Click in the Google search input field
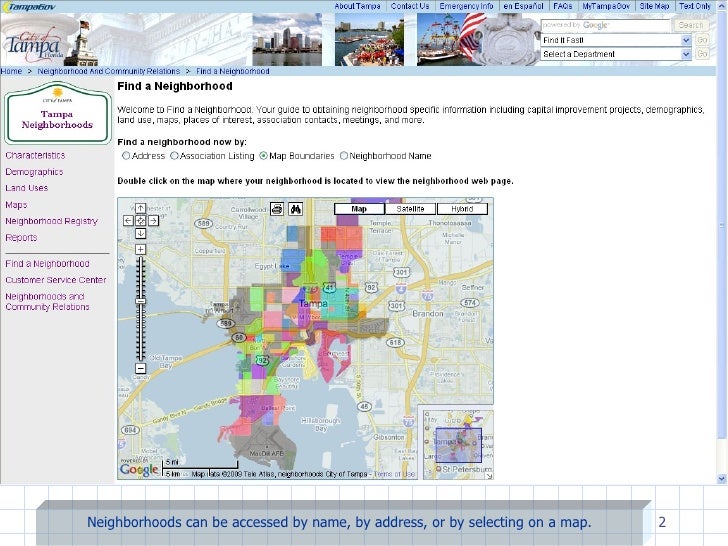This screenshot has height=546, width=728. tap(606, 25)
